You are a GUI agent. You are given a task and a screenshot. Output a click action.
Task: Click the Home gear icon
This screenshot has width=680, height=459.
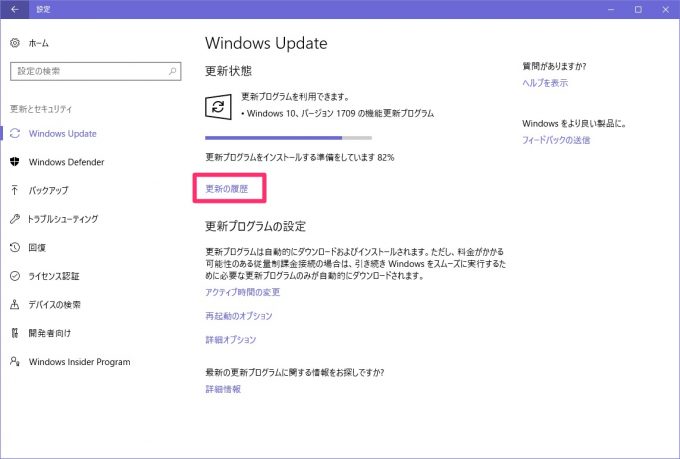point(15,43)
